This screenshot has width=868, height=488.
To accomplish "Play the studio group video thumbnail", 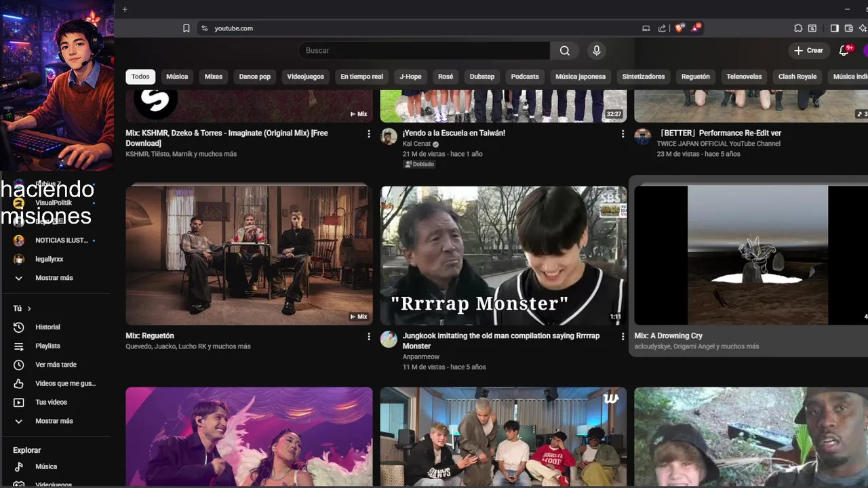I will (x=503, y=436).
